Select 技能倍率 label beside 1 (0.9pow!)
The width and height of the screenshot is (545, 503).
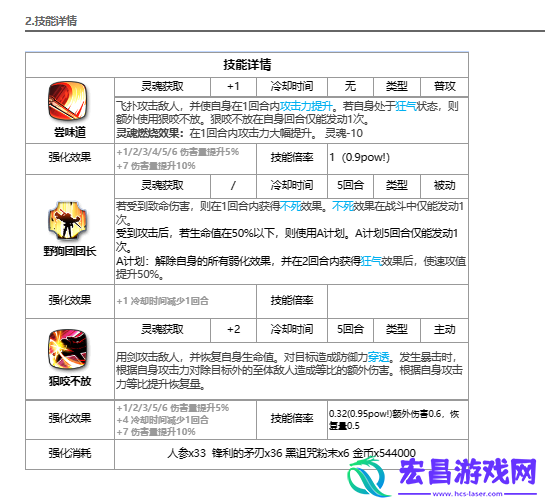[292, 157]
